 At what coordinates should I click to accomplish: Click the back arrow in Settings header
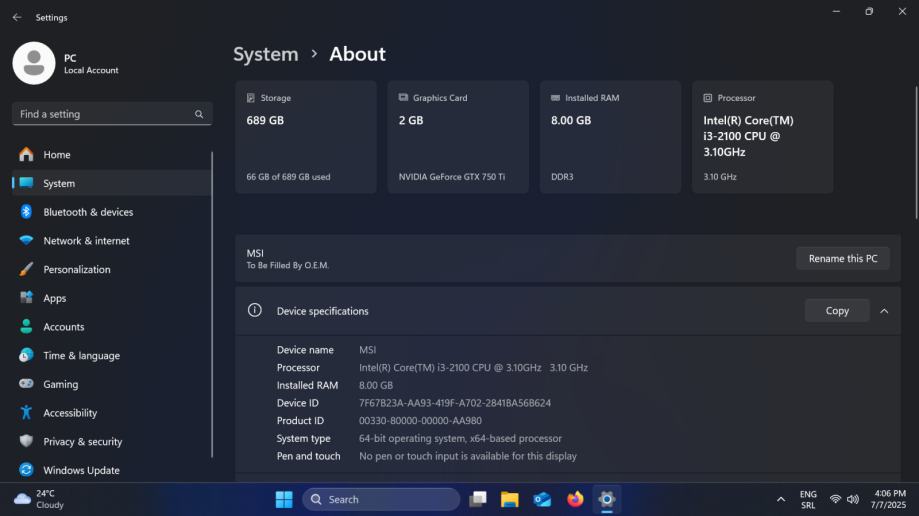(17, 17)
